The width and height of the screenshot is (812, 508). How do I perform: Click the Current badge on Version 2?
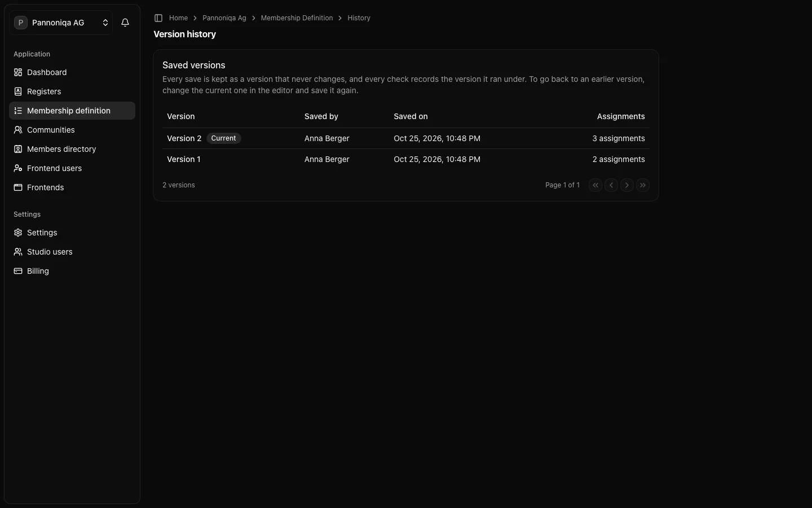coord(223,138)
